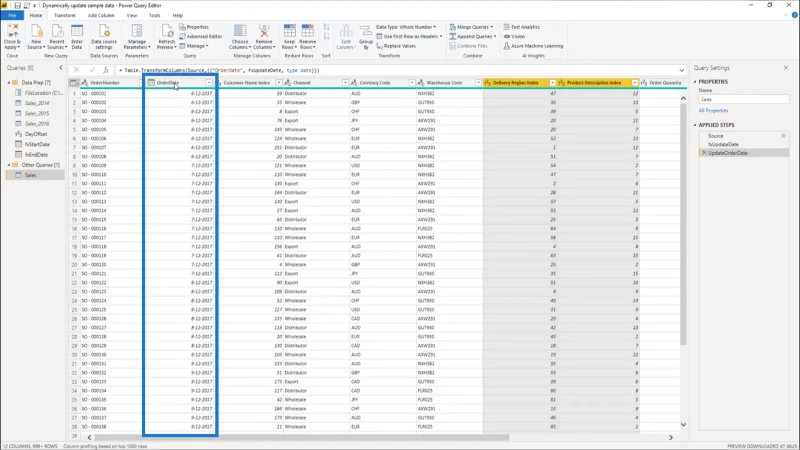Viewport: 800px width, 450px height.
Task: Open the New Source button
Action: pos(36,37)
